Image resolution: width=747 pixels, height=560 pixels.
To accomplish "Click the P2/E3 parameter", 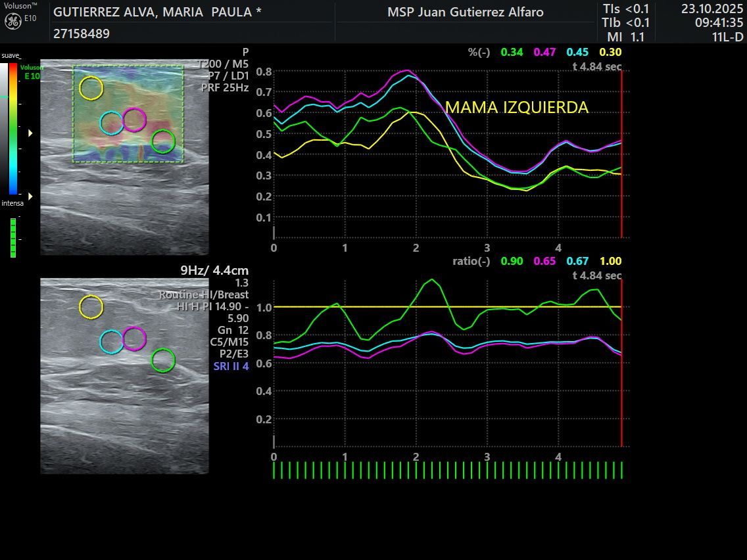I will tap(234, 354).
